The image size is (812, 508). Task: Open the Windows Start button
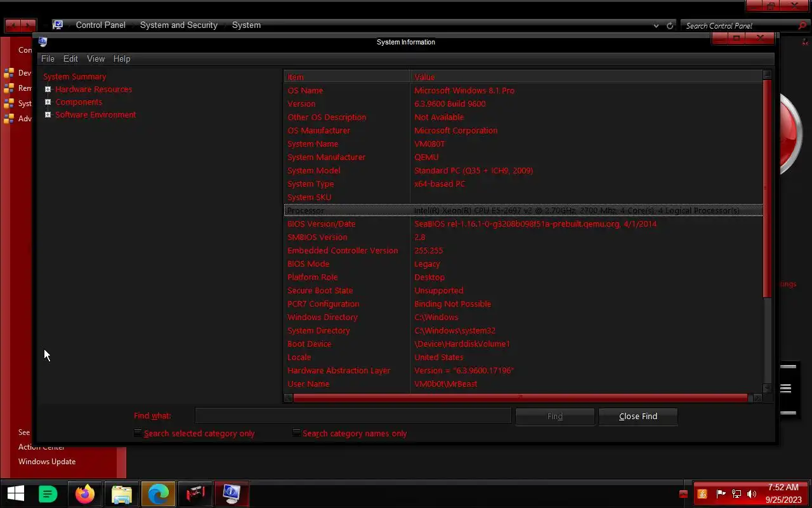click(16, 493)
